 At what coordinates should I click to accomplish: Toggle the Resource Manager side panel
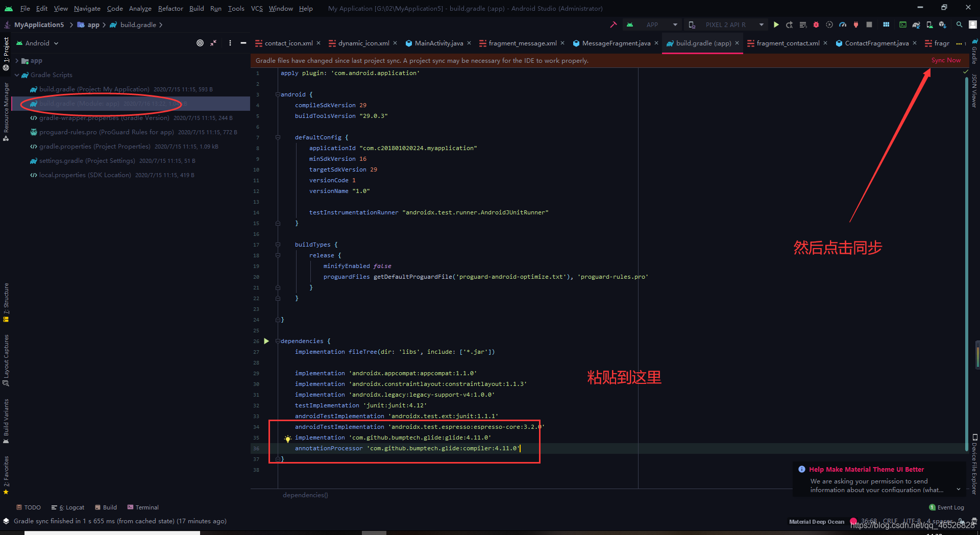(6, 111)
